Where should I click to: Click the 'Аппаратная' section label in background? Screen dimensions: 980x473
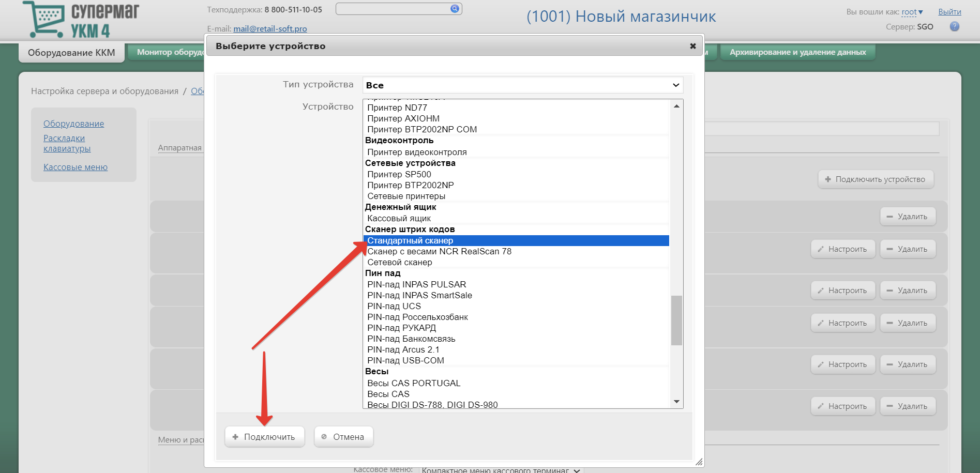click(x=179, y=148)
